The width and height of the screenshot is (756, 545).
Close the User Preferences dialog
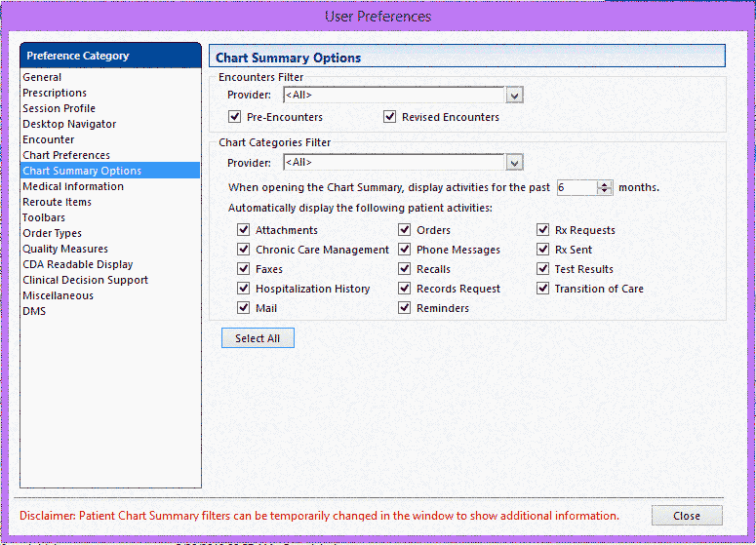point(687,516)
